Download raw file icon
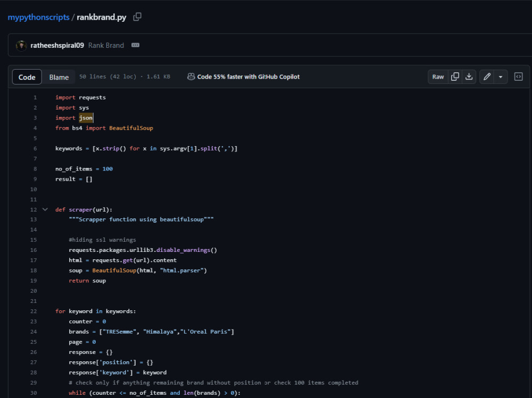 coord(469,77)
